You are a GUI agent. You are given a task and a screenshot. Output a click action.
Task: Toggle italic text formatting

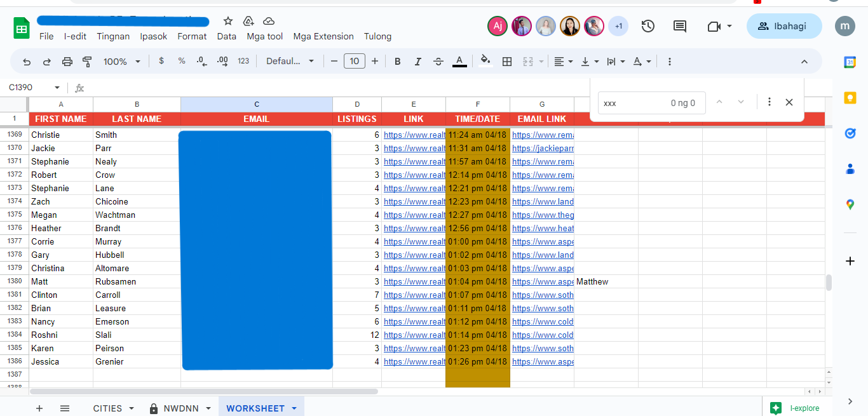pos(417,62)
